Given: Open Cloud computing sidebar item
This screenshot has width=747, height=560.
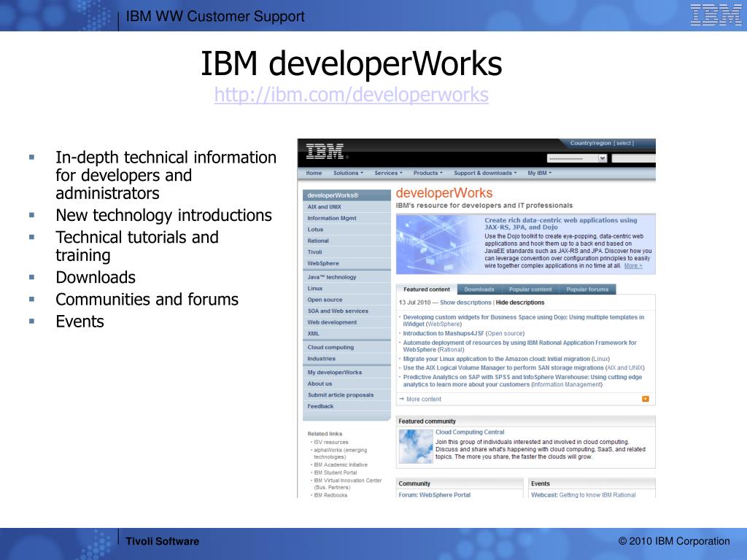Looking at the screenshot, I should pos(347,348).
